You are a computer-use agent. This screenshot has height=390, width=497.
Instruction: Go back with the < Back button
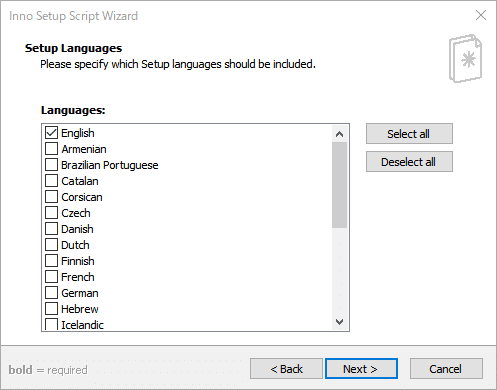286,369
